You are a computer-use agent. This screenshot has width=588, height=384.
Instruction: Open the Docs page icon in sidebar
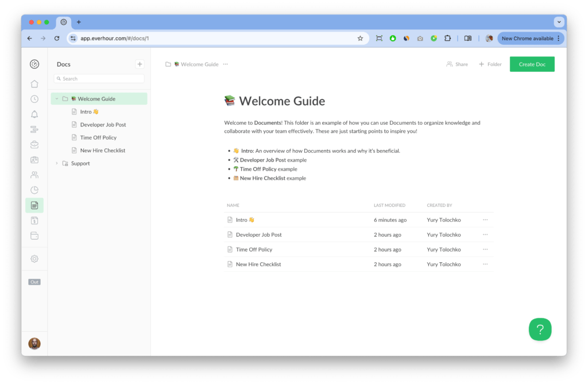point(34,205)
